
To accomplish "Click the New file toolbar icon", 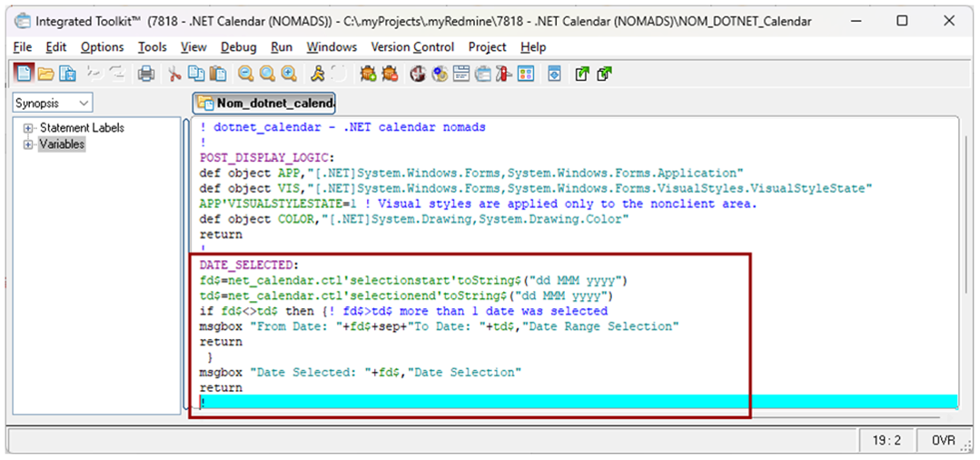I will click(25, 74).
